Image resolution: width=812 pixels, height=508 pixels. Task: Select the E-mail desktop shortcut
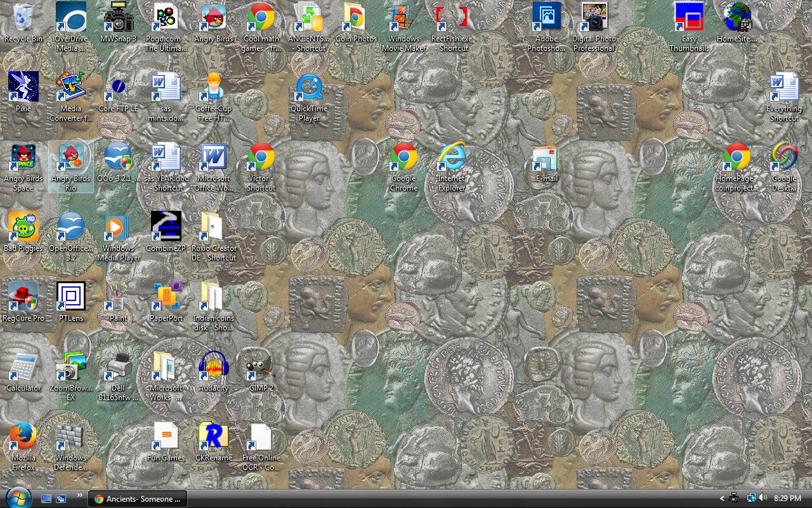coord(546,157)
